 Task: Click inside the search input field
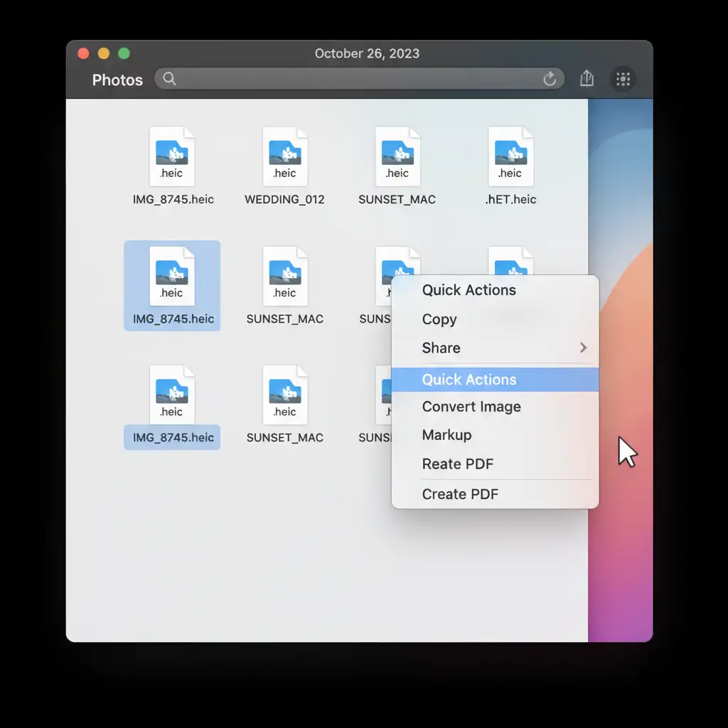pyautogui.click(x=355, y=79)
